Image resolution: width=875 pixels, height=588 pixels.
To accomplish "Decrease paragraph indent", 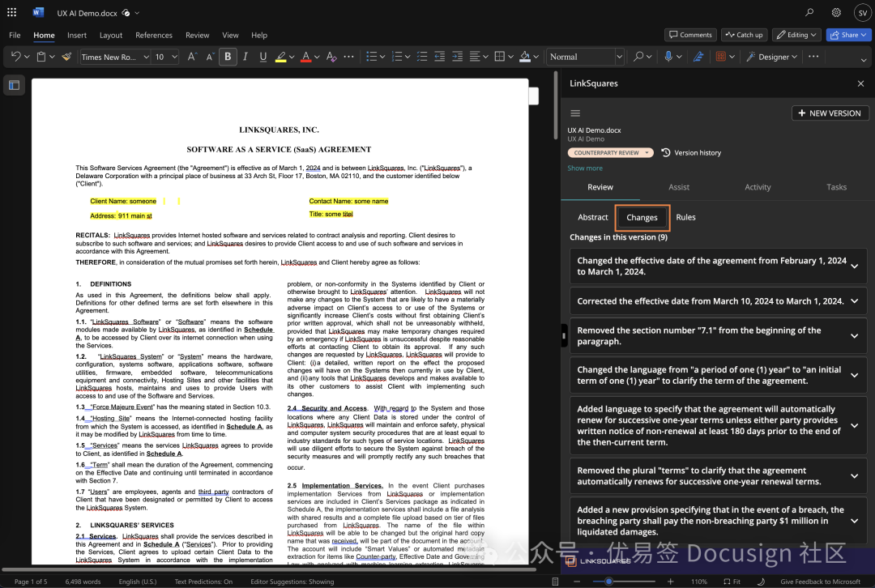I will (x=440, y=57).
